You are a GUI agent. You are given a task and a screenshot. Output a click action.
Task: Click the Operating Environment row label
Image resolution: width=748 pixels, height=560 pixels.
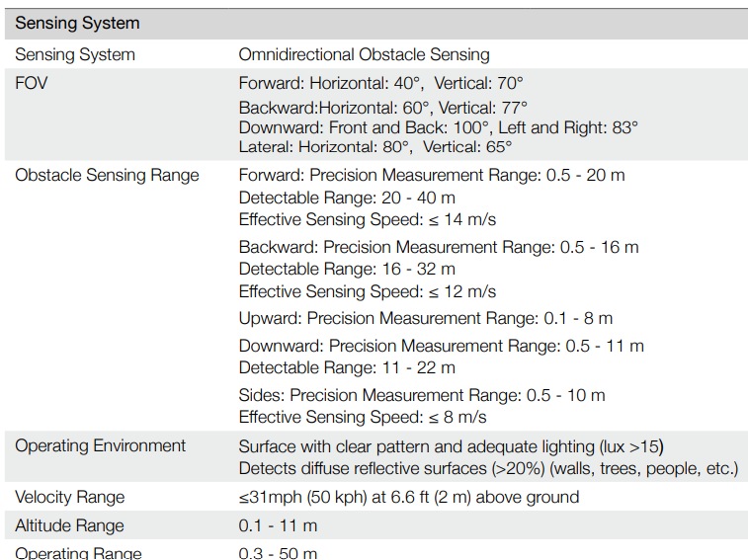pyautogui.click(x=100, y=445)
